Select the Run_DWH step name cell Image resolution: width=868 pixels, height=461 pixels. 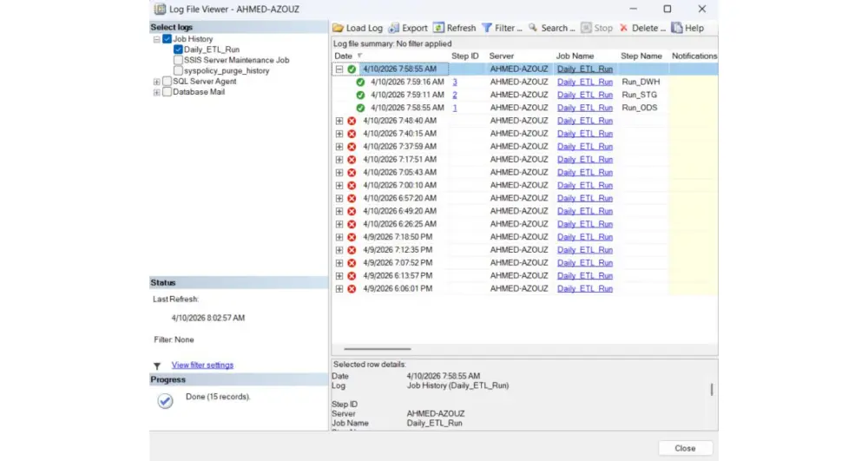tap(641, 82)
